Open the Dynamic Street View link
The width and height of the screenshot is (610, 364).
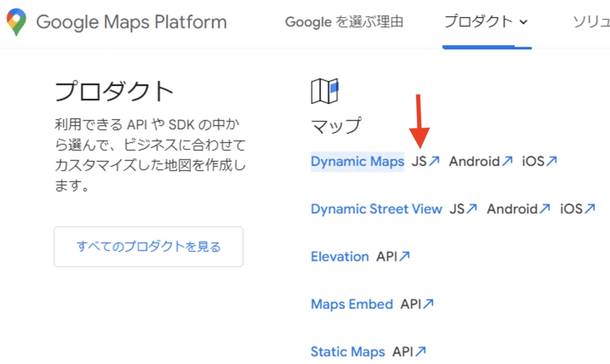coord(376,209)
